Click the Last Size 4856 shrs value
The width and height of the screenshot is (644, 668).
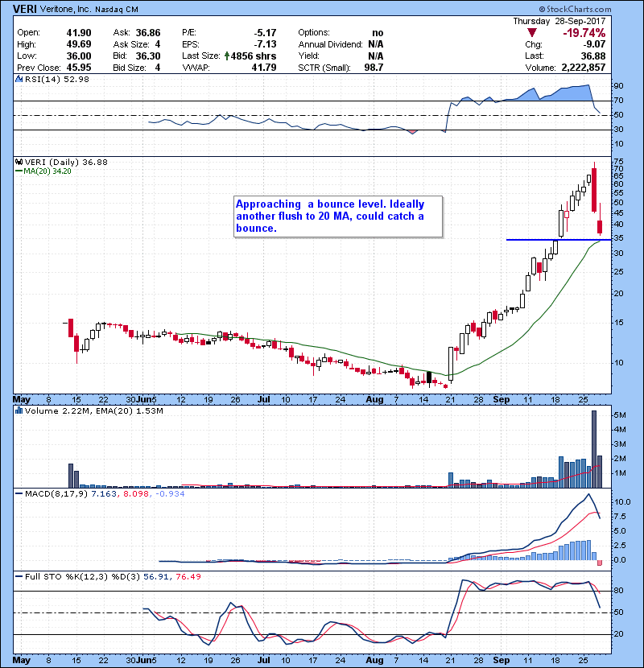(253, 56)
